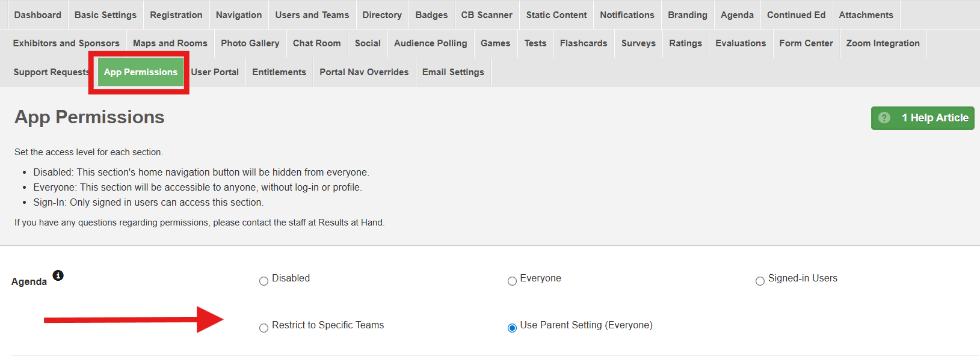Open the Photo Gallery tab
Viewport: 980px width, 356px height.
pyautogui.click(x=250, y=43)
